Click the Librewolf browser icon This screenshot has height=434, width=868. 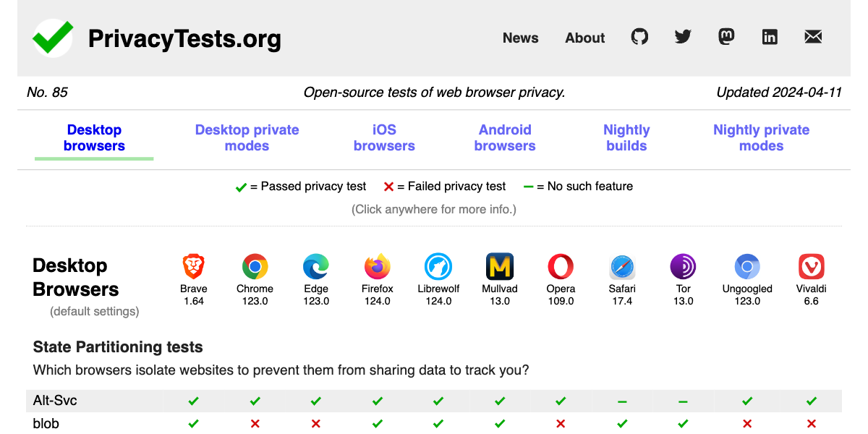[438, 267]
